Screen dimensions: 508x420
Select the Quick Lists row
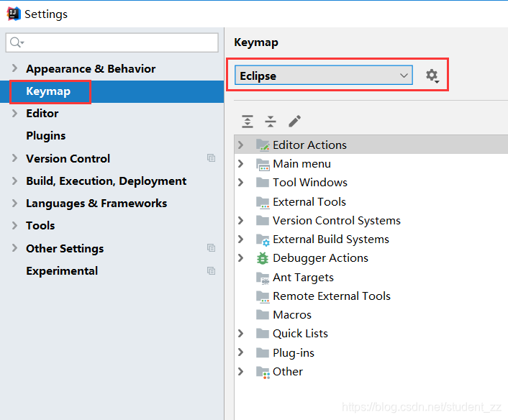(x=371, y=334)
